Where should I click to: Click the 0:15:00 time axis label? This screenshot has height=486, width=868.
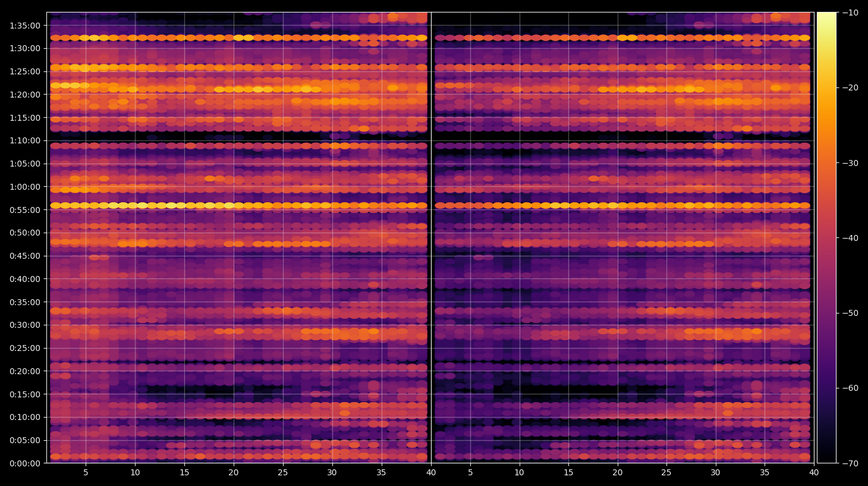tap(25, 394)
